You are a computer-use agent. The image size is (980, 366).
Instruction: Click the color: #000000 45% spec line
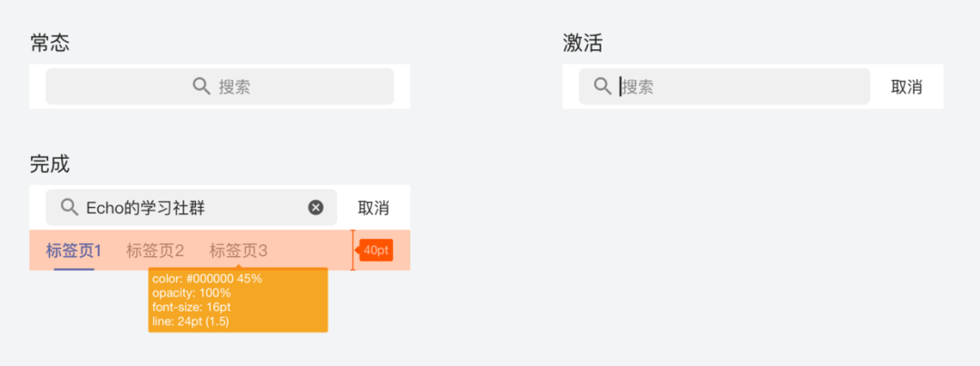click(207, 279)
